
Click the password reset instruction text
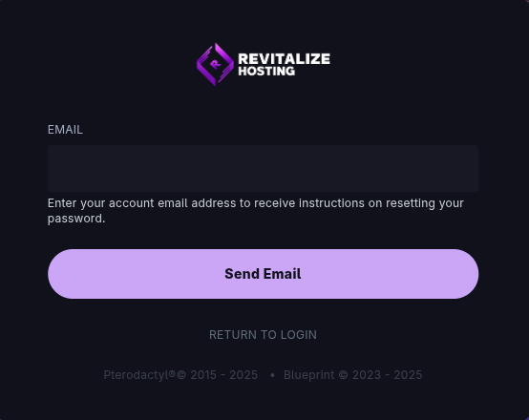click(256, 211)
